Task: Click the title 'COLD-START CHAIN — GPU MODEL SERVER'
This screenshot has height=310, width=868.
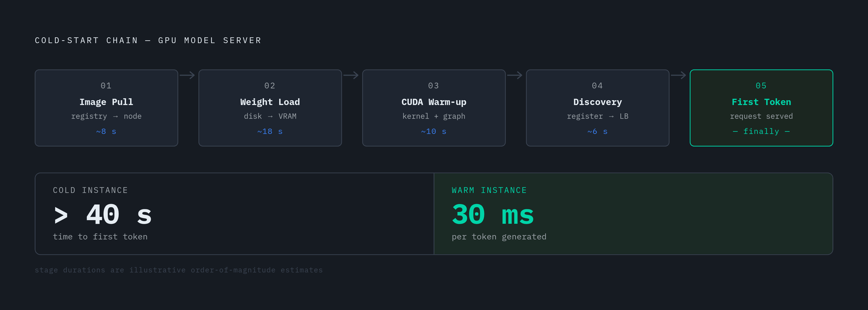Action: pyautogui.click(x=148, y=40)
